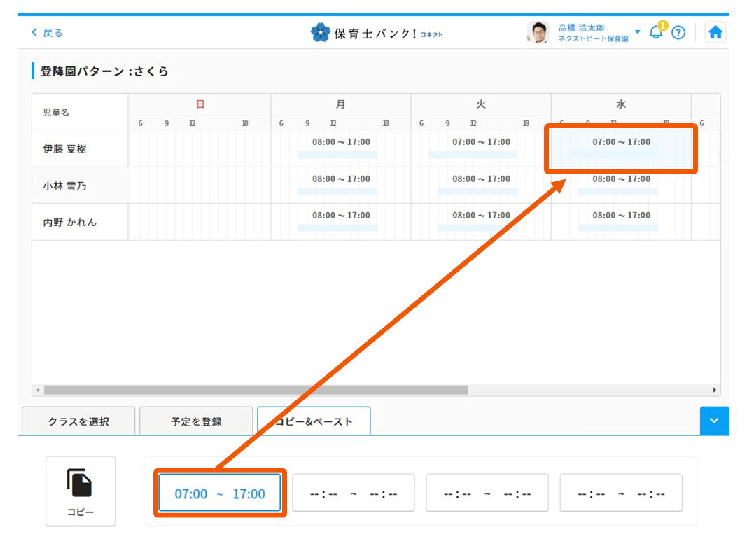
Task: Click the 保育士バンク!コネクト logo
Action: tap(377, 32)
